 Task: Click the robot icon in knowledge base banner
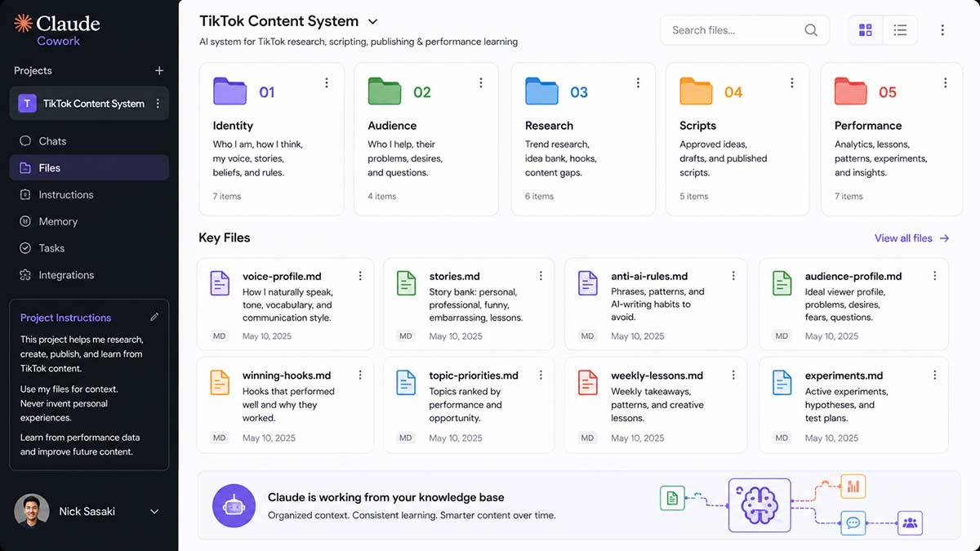coord(234,505)
